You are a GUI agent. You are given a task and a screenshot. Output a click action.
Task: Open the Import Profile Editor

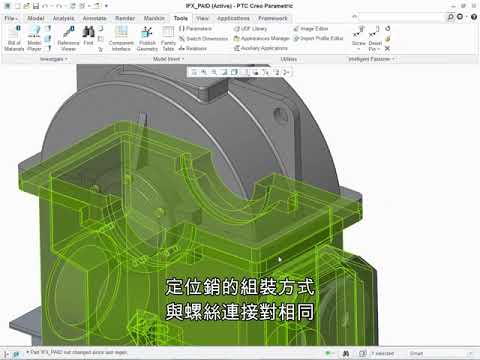pos(318,39)
